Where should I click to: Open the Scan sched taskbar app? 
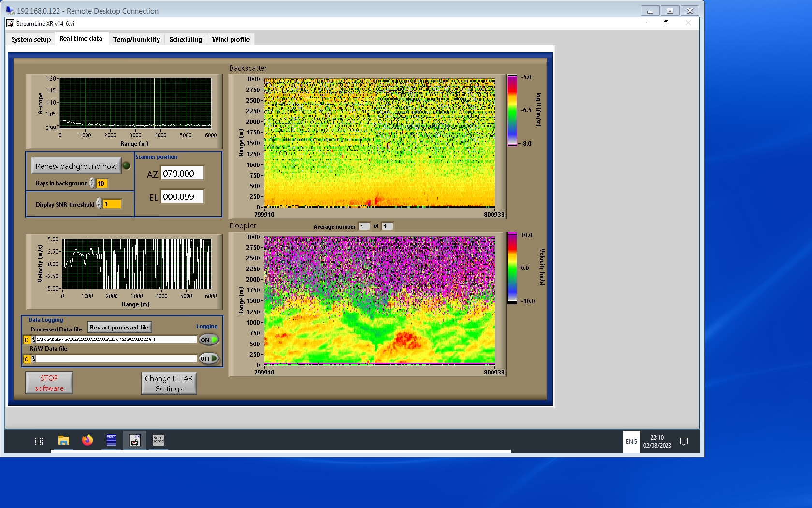click(x=158, y=440)
